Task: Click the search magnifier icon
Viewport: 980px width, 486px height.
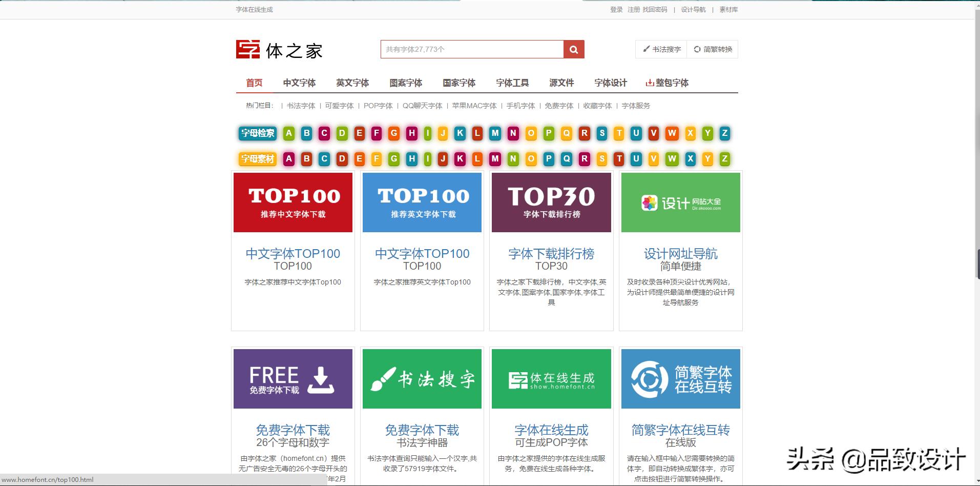Action: 573,49
